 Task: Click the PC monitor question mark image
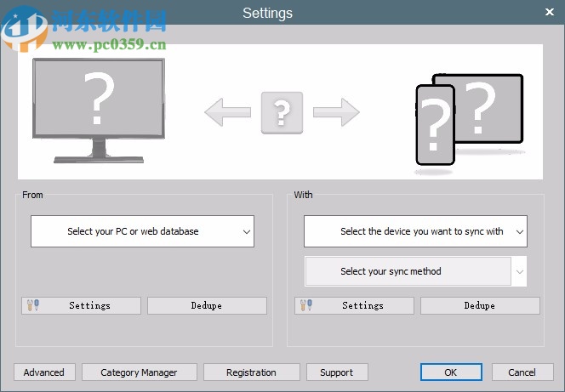(x=99, y=111)
